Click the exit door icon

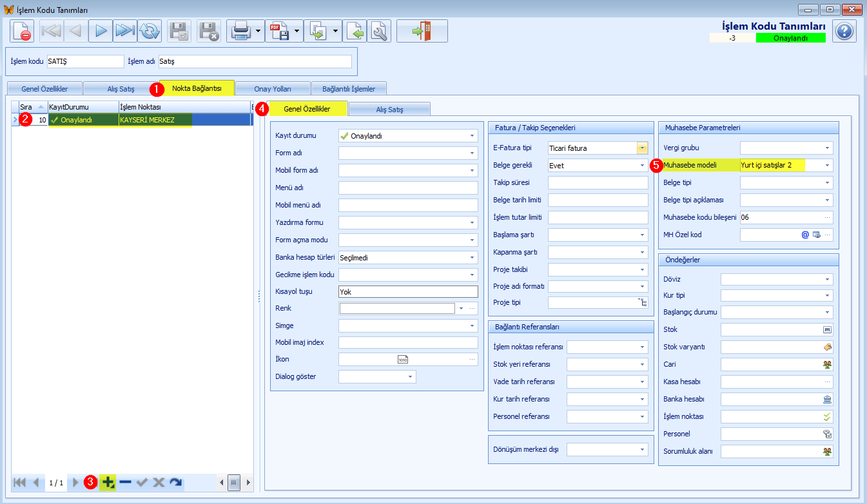click(x=422, y=31)
